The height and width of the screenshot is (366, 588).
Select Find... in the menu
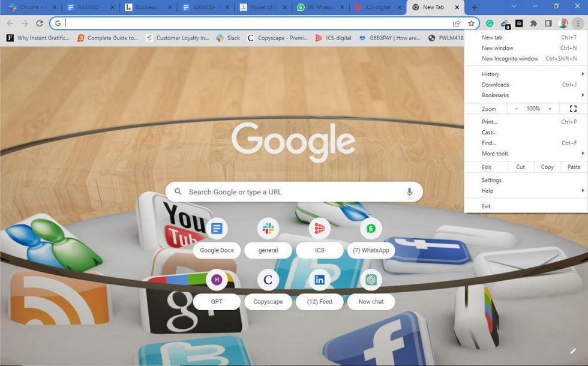coord(526,143)
